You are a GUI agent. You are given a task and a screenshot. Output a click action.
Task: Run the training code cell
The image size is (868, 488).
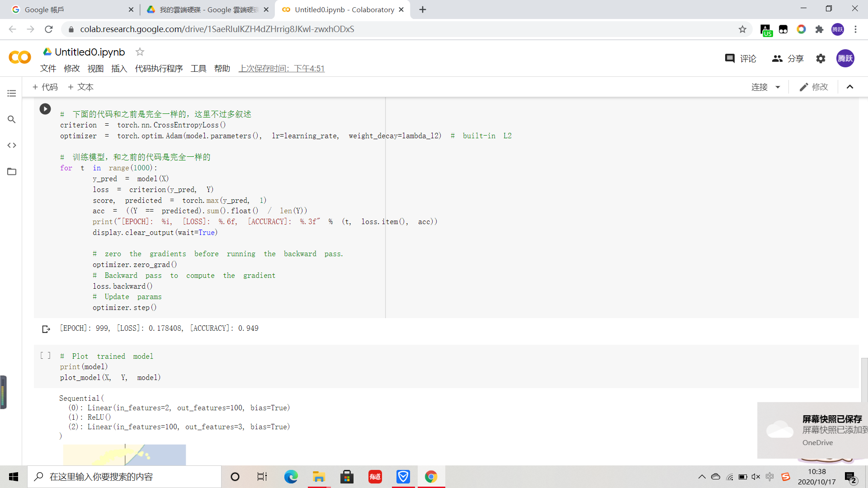coord(45,109)
